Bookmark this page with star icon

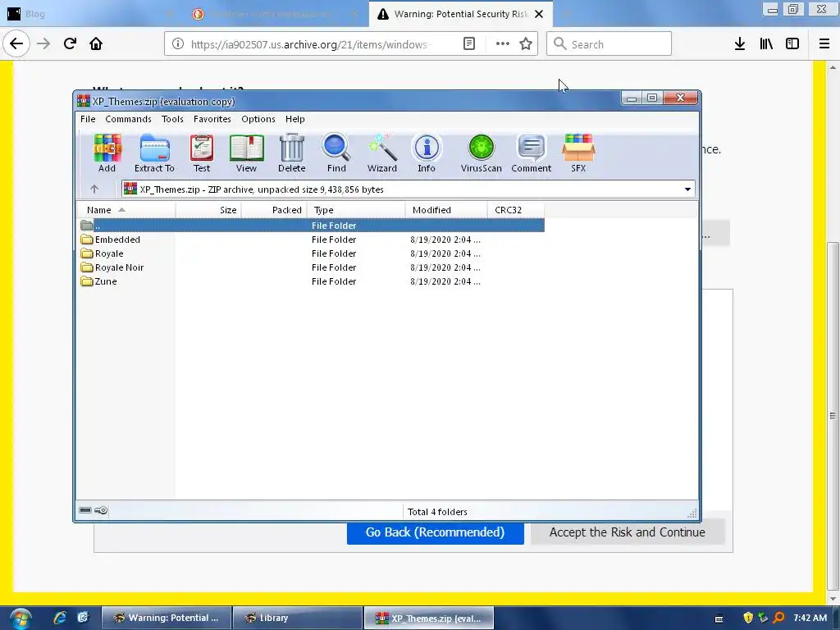pyautogui.click(x=526, y=44)
